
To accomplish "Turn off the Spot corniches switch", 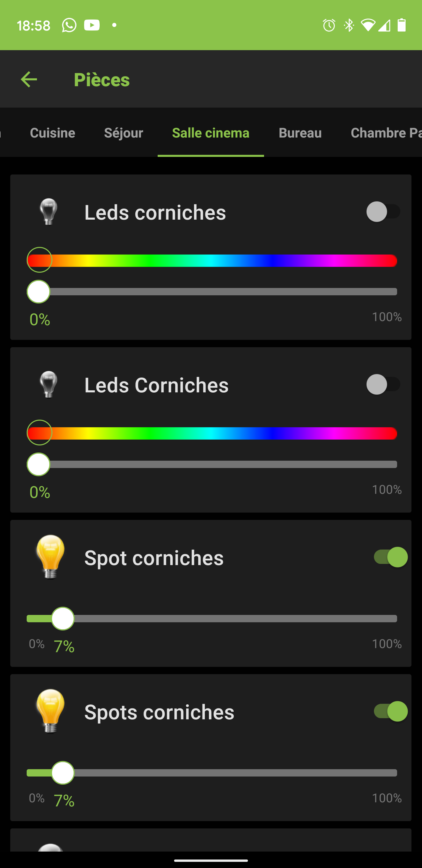I will [390, 557].
